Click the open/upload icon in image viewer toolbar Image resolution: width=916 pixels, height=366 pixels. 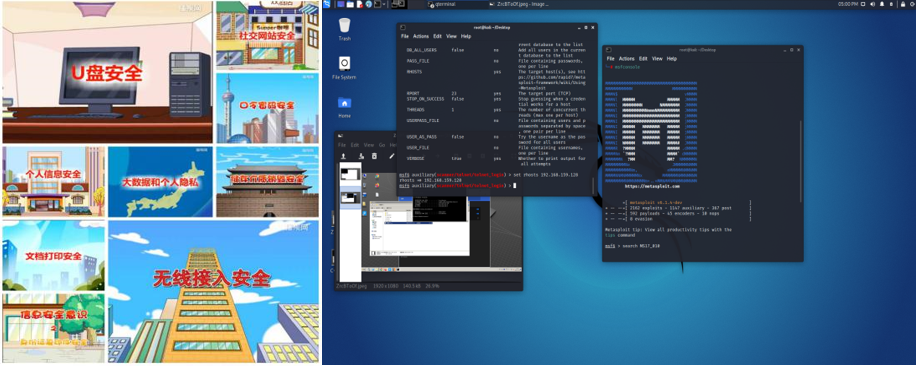344,156
